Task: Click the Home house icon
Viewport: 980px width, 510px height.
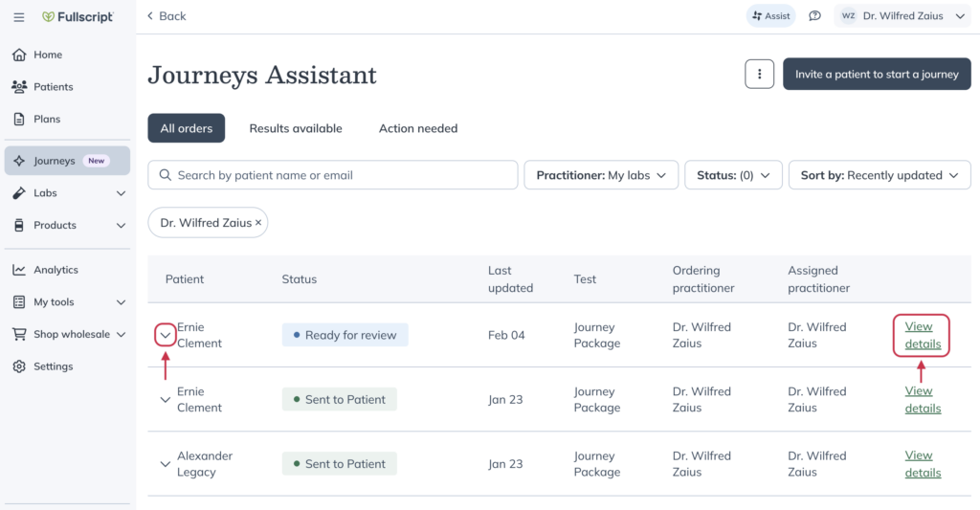Action: tap(19, 55)
